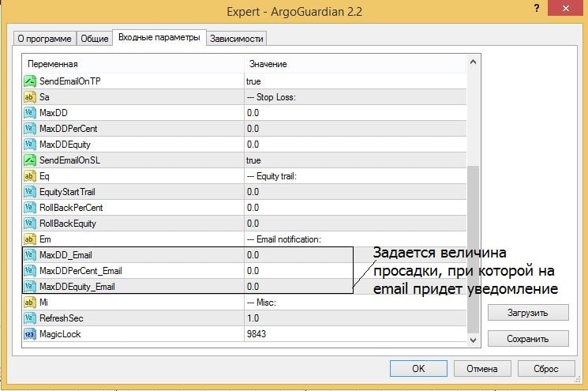Select the MaxDDEquity value cell
Image resolution: width=588 pixels, height=391 pixels.
click(x=355, y=144)
